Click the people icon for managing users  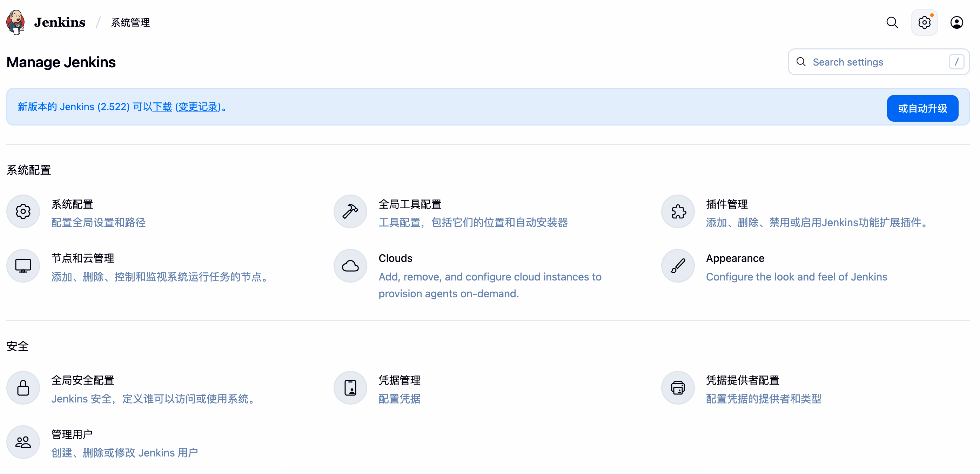(23, 442)
